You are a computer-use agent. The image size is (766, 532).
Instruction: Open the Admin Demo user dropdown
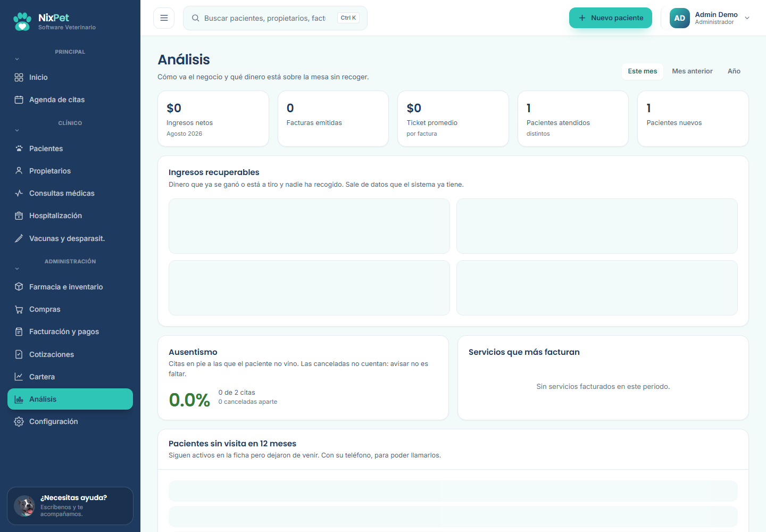pyautogui.click(x=710, y=18)
